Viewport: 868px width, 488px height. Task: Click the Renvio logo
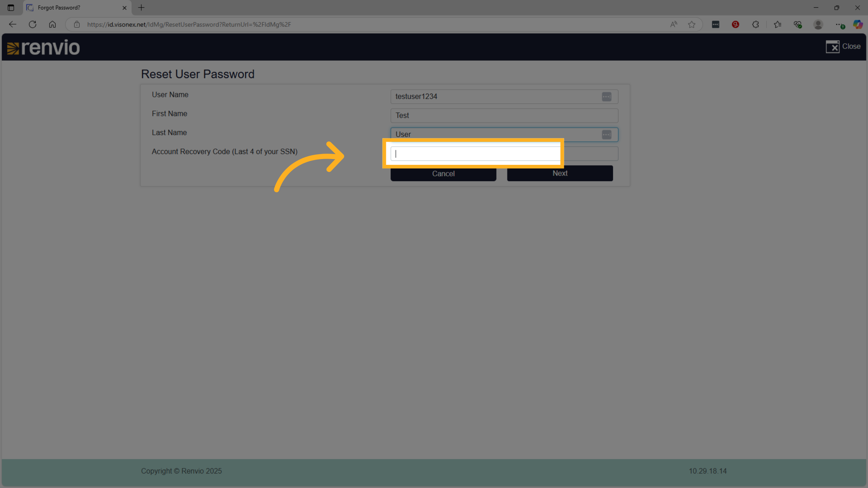tap(43, 47)
